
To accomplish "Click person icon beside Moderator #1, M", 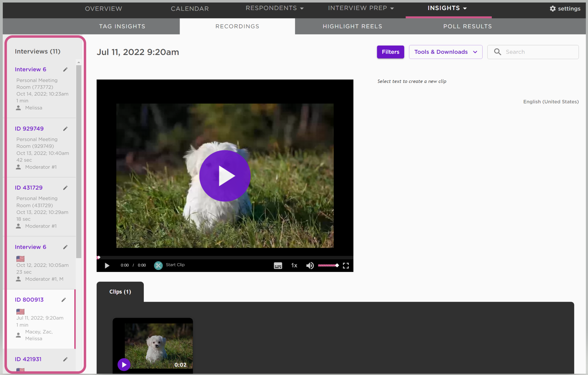I will tap(19, 279).
